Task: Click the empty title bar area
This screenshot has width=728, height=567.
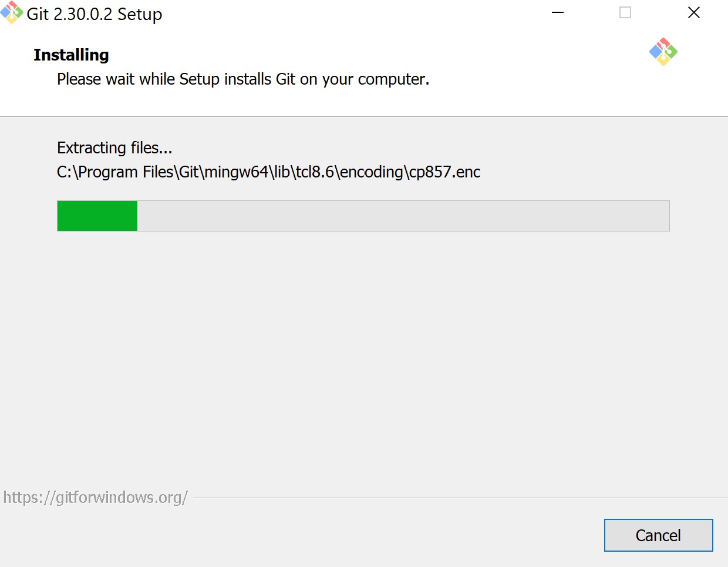Action: 352,13
